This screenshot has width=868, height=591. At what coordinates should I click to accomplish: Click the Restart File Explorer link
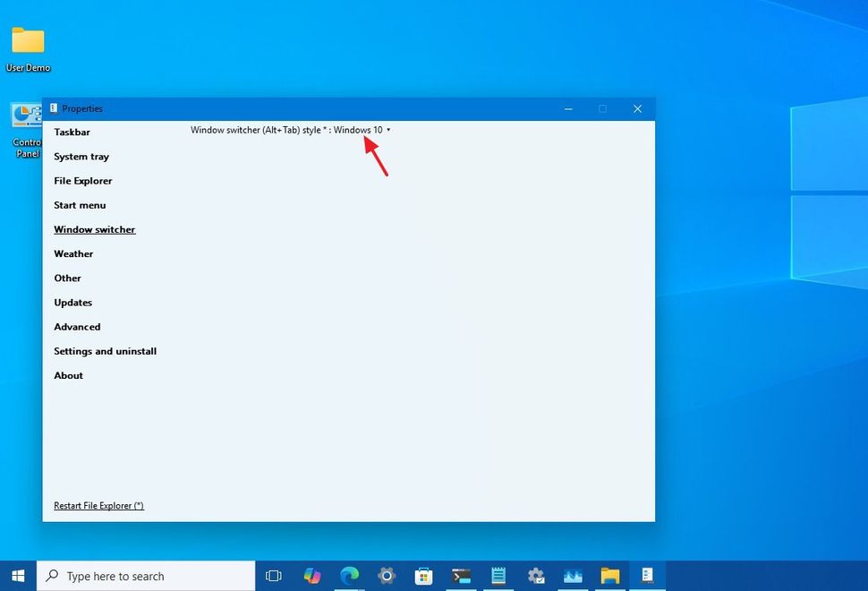98,505
